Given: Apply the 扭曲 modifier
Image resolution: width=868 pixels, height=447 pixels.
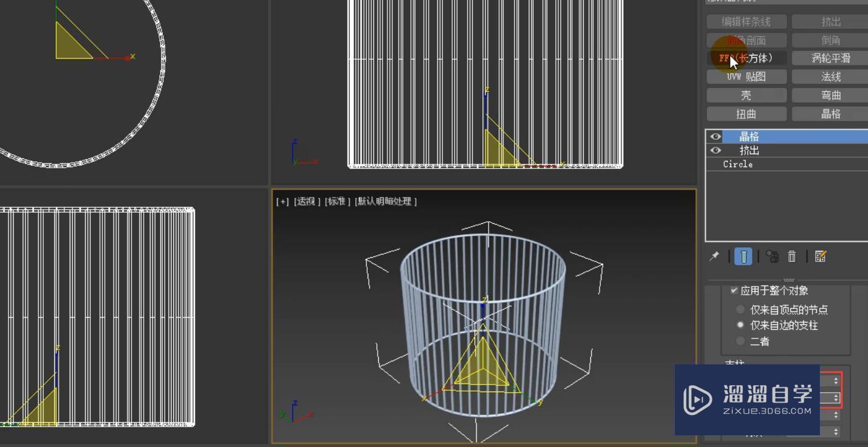Looking at the screenshot, I should coord(746,114).
